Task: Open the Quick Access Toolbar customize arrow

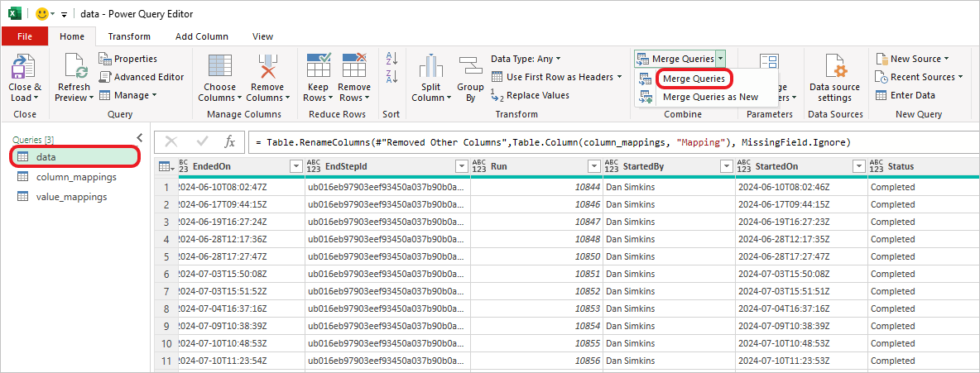Action: point(64,14)
